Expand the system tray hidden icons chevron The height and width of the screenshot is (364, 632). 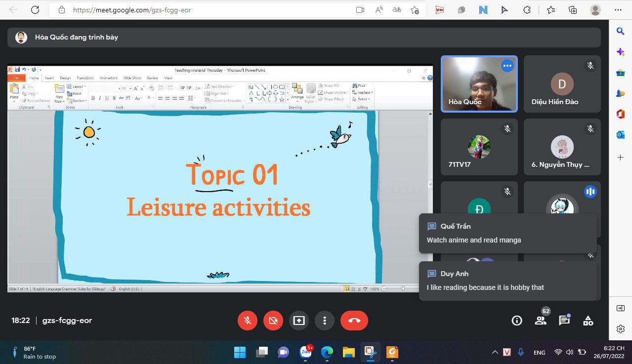pos(495,352)
